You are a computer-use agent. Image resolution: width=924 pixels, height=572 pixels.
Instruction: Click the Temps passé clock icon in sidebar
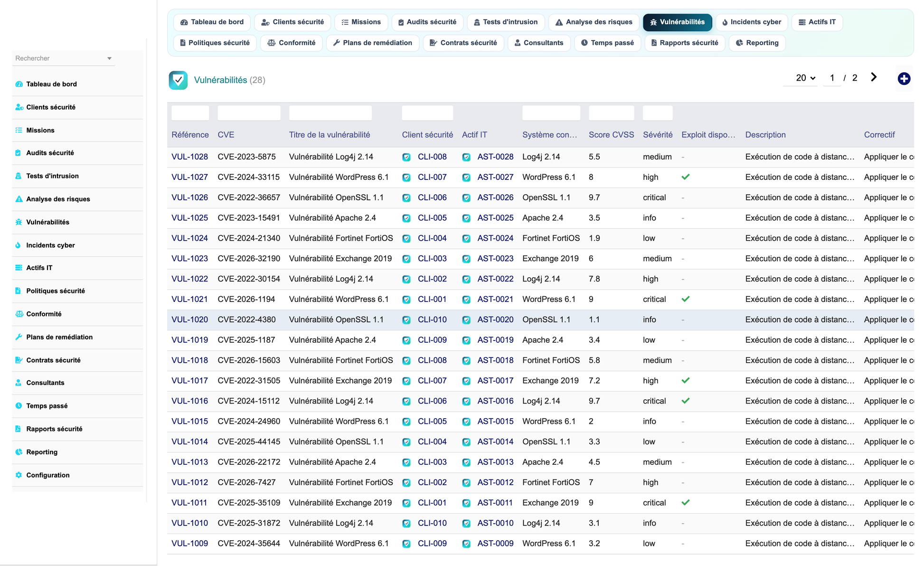click(x=19, y=406)
